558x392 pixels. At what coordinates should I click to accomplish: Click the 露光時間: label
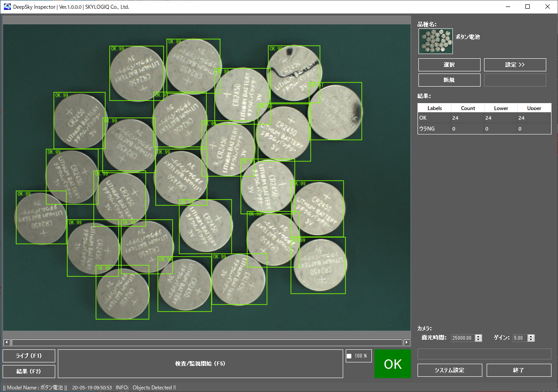(x=434, y=338)
